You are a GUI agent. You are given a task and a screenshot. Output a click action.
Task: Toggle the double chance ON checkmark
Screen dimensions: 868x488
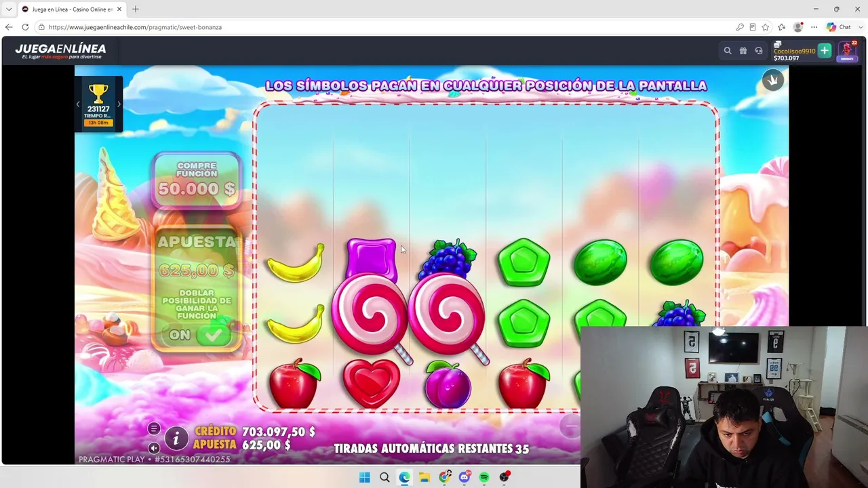pos(213,335)
